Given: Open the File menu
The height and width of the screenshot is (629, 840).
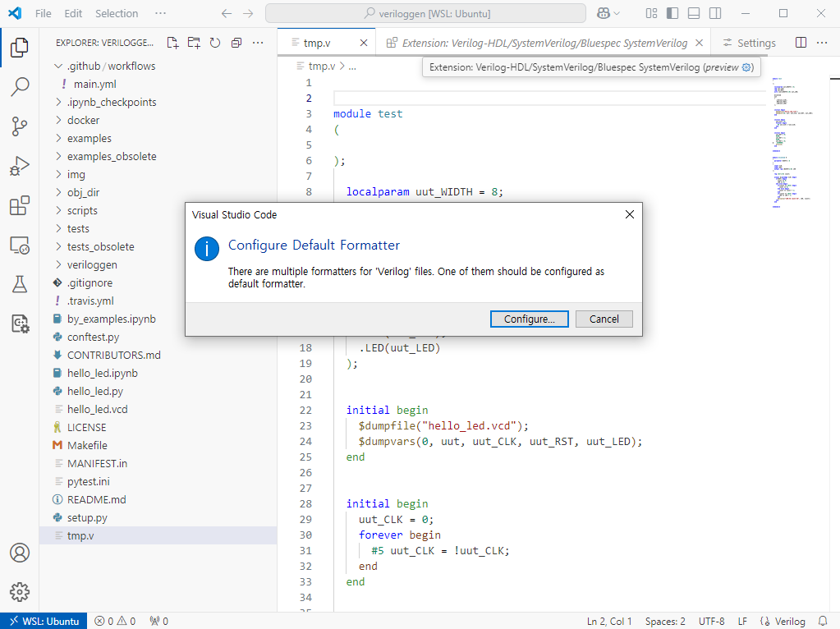Looking at the screenshot, I should [x=44, y=13].
